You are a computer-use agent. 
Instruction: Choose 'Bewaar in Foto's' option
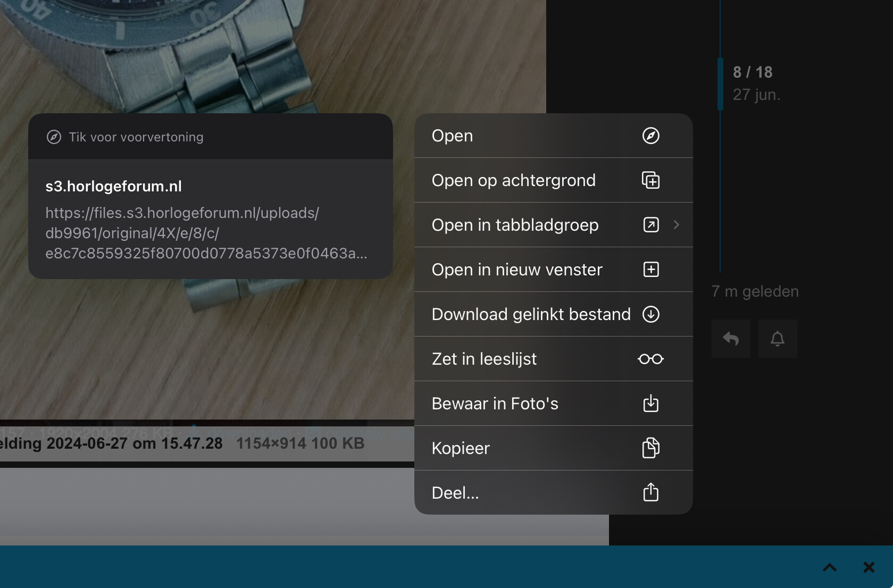(x=553, y=404)
